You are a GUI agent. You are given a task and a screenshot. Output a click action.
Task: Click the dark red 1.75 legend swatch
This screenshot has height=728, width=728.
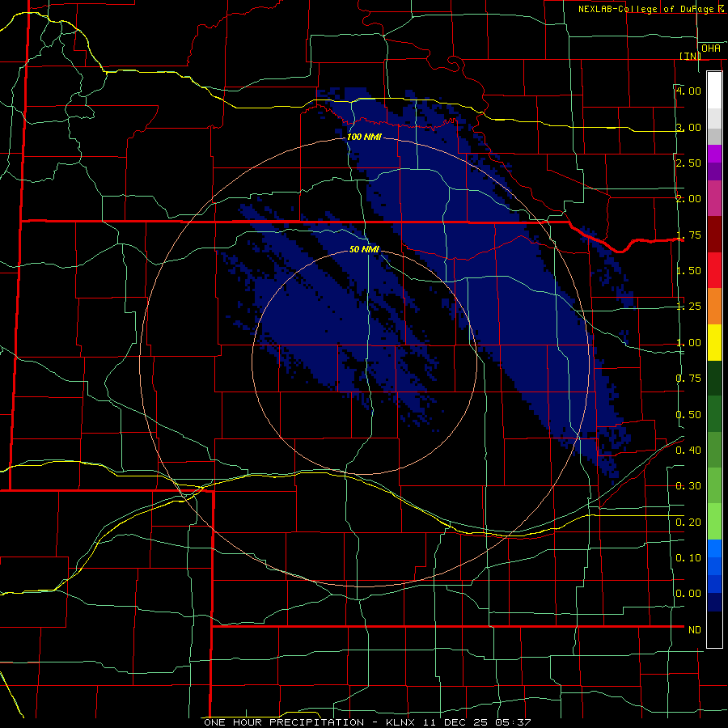pyautogui.click(x=714, y=235)
